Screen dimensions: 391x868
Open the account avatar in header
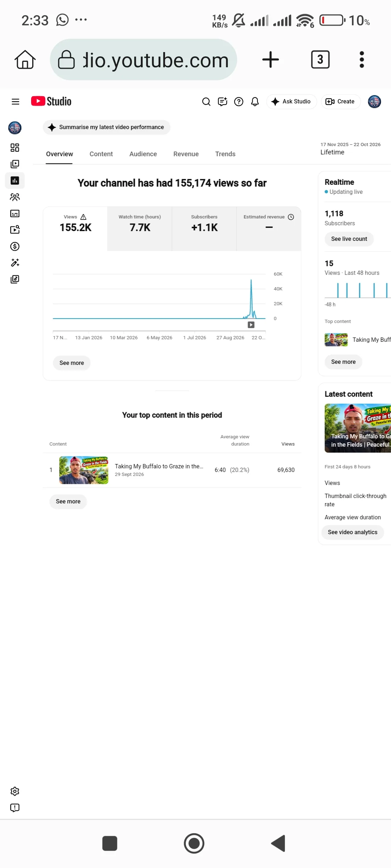374,102
